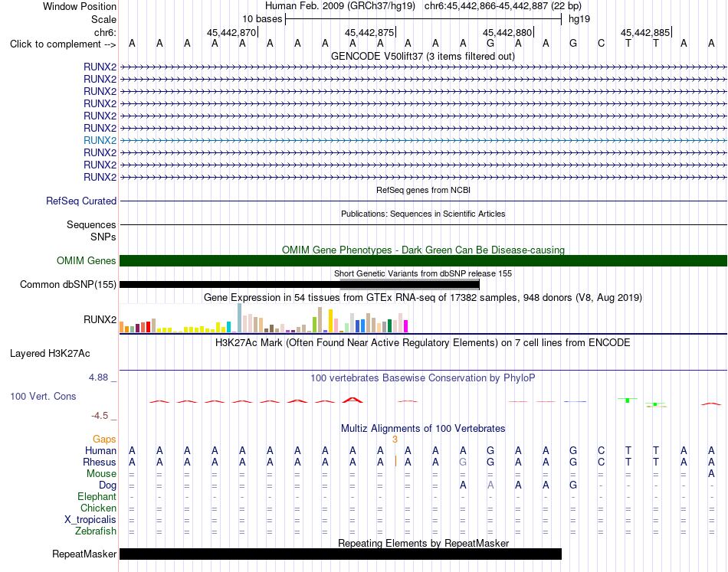Click the RUNX2 label beside the GTEx chart
The width and height of the screenshot is (728, 572).
click(x=100, y=319)
